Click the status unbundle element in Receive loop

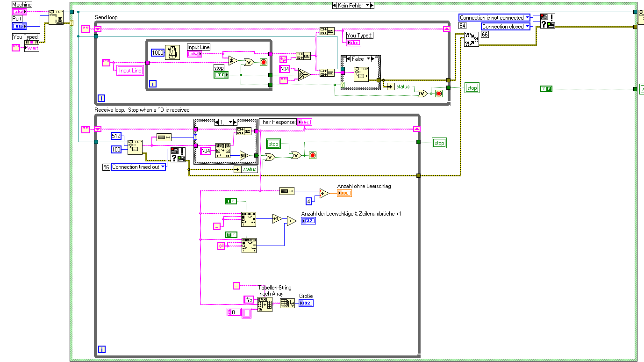tap(246, 169)
